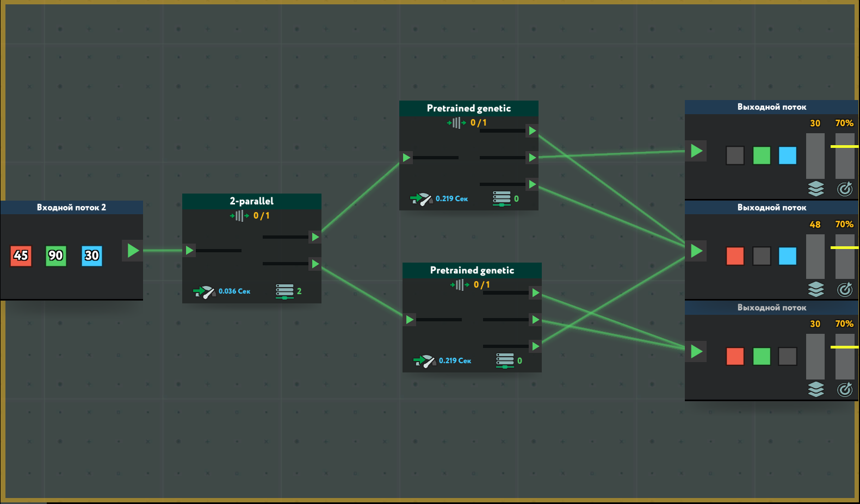The width and height of the screenshot is (860, 504).
Task: Click the speed gauge icon in 2-parallel
Action: (x=205, y=291)
